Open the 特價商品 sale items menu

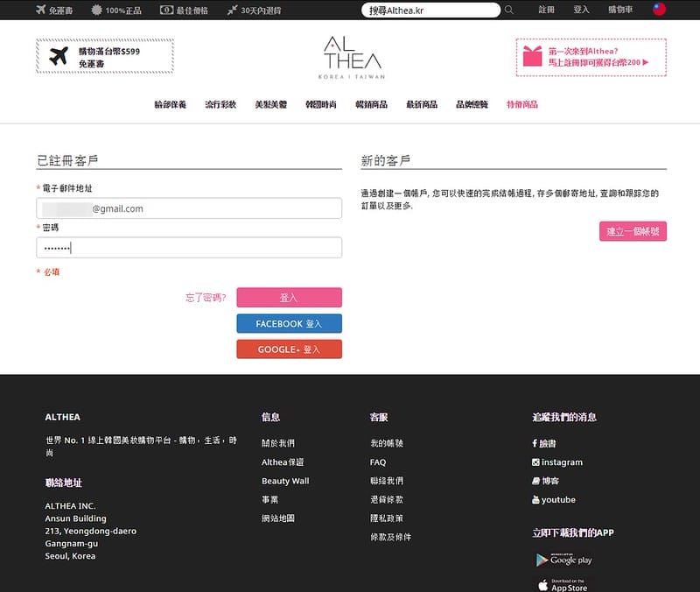click(x=522, y=104)
